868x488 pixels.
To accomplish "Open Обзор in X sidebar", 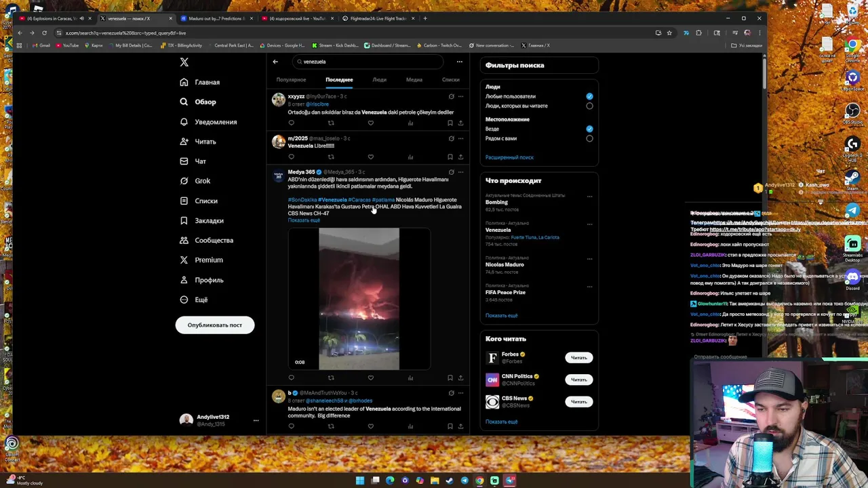I will pos(198,102).
